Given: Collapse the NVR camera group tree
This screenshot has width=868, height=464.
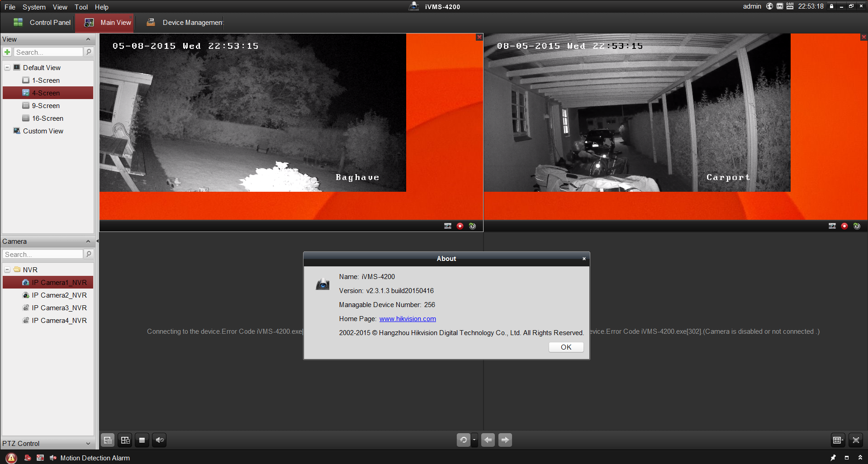Looking at the screenshot, I should [x=7, y=270].
